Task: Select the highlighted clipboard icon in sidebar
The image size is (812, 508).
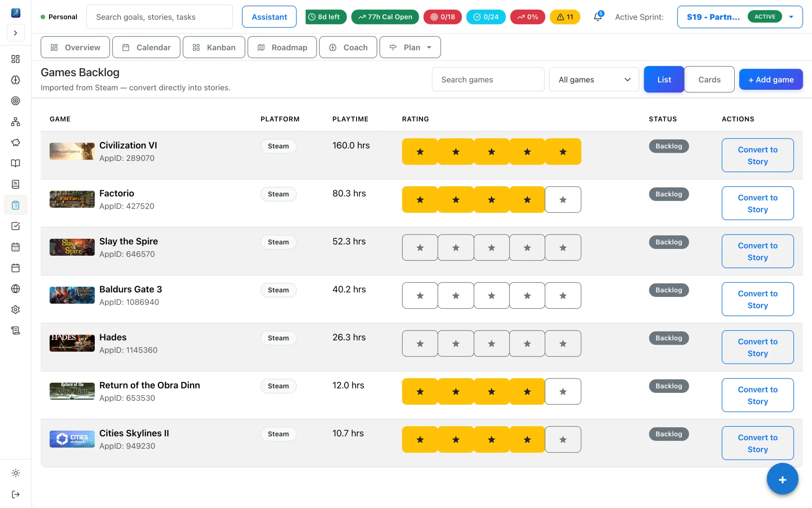Action: coord(16,205)
